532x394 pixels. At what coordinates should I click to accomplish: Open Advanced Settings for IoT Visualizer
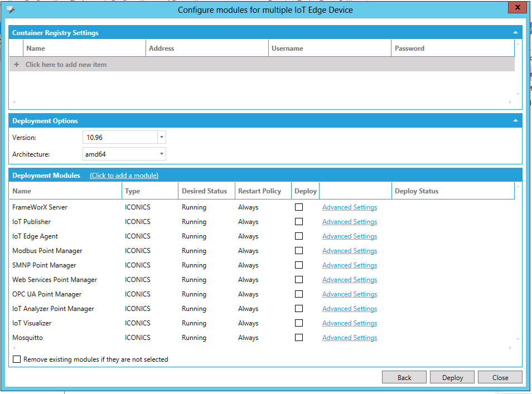tap(350, 323)
